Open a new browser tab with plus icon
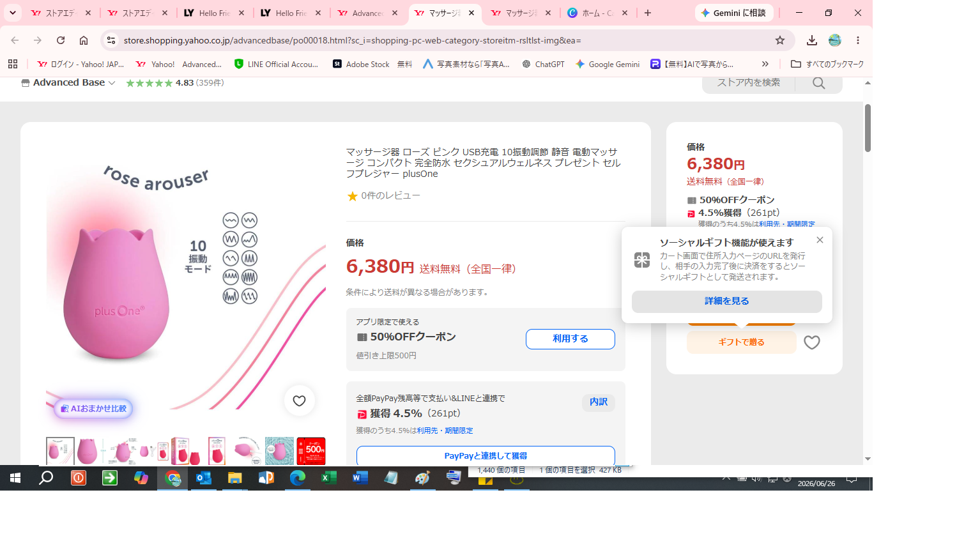Viewport: 980px width, 534px height. [648, 13]
